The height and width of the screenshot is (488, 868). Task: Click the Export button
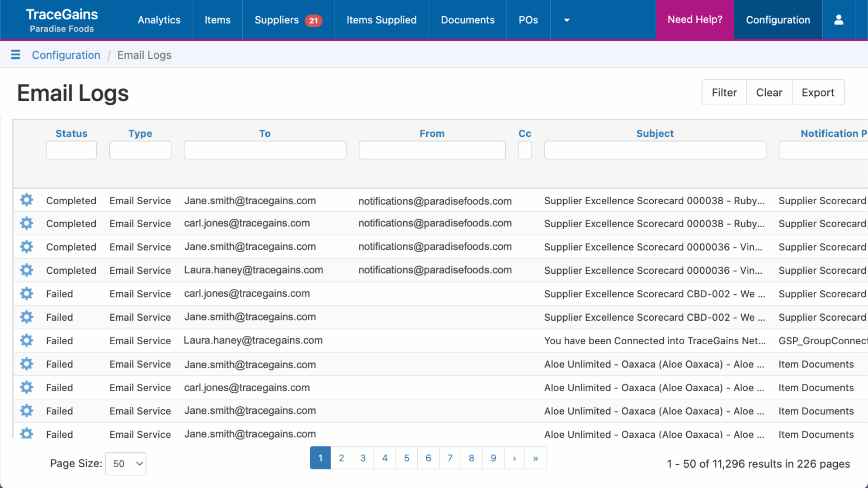[x=818, y=92]
